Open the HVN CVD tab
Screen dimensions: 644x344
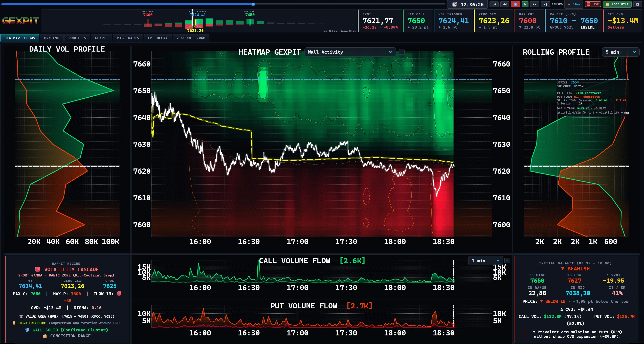pos(52,38)
